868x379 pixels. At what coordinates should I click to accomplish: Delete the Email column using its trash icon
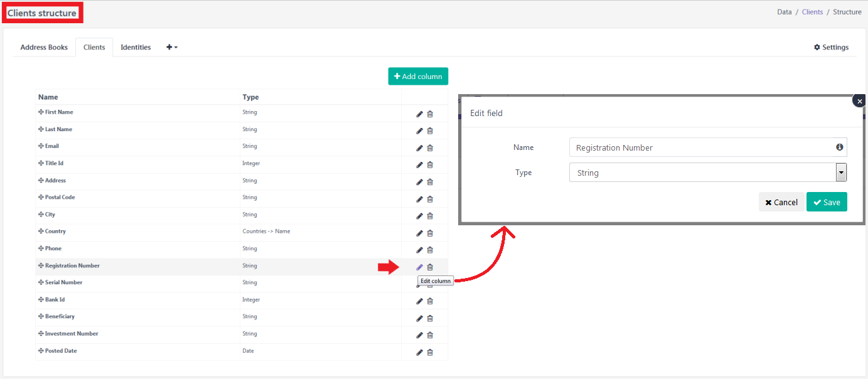click(430, 147)
